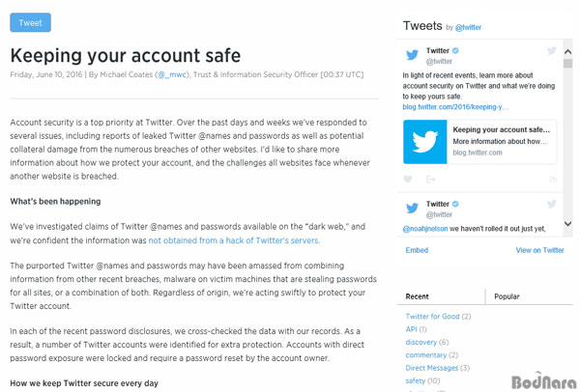Click the faded Twitter logo on first tweet
The image size is (580, 392).
pos(551,50)
